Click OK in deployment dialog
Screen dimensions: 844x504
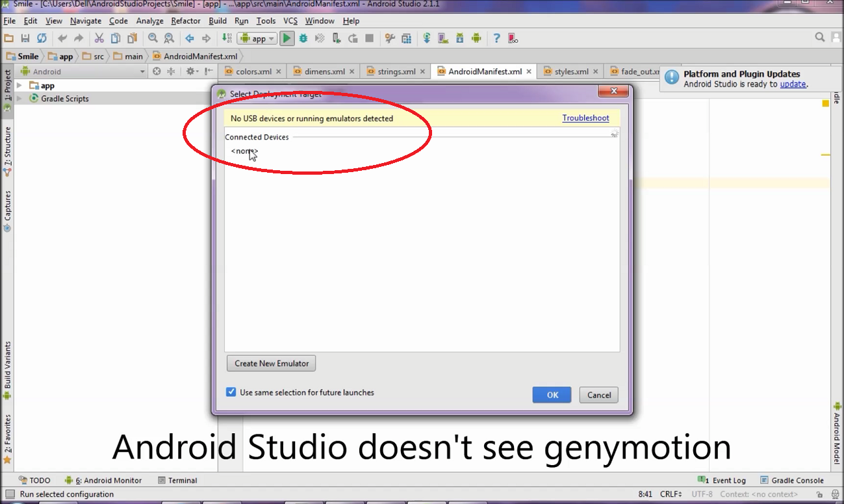552,395
